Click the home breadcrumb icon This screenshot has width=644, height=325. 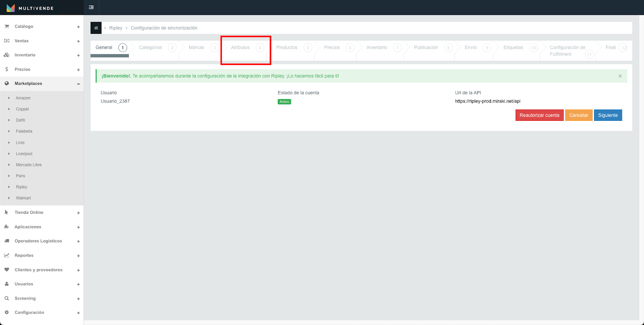click(96, 28)
